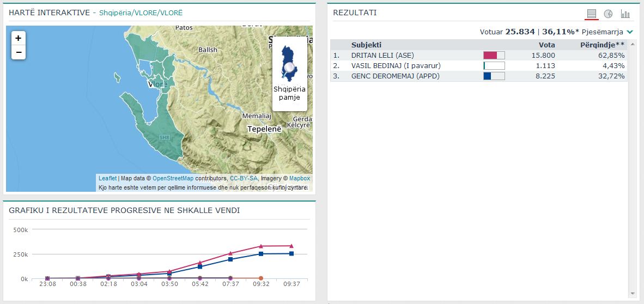
Task: Open the Leaflet attribution link
Action: pyautogui.click(x=107, y=178)
